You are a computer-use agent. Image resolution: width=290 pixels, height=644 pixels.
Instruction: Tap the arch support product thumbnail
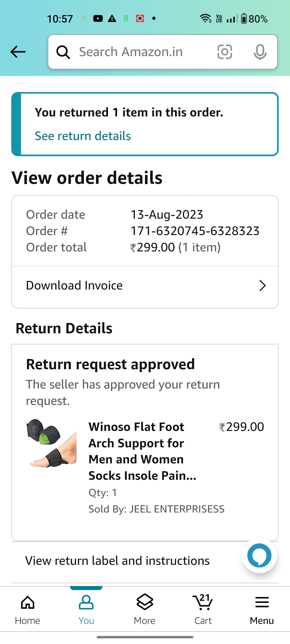point(52,443)
